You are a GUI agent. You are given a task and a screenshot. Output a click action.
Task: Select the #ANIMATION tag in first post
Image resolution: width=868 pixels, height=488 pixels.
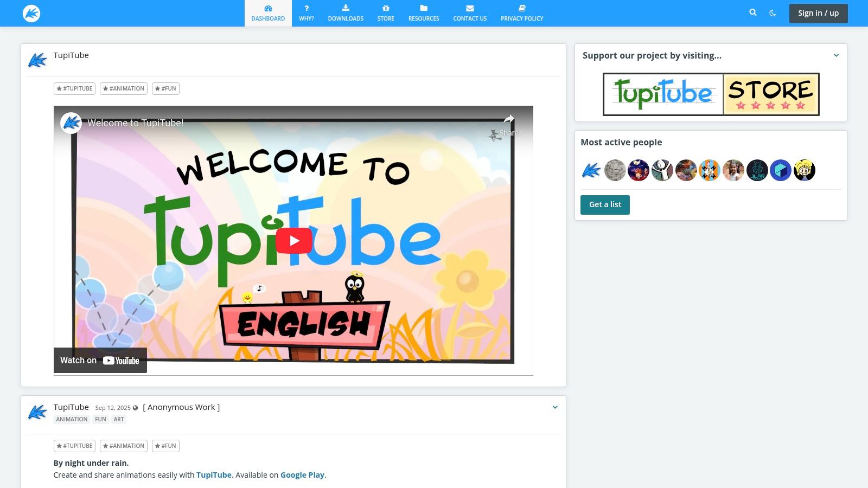point(124,88)
